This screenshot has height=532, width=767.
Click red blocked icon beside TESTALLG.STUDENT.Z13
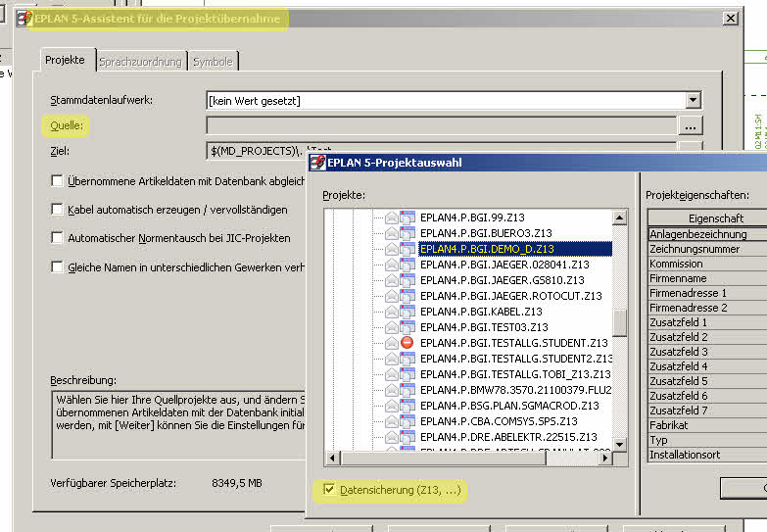407,343
